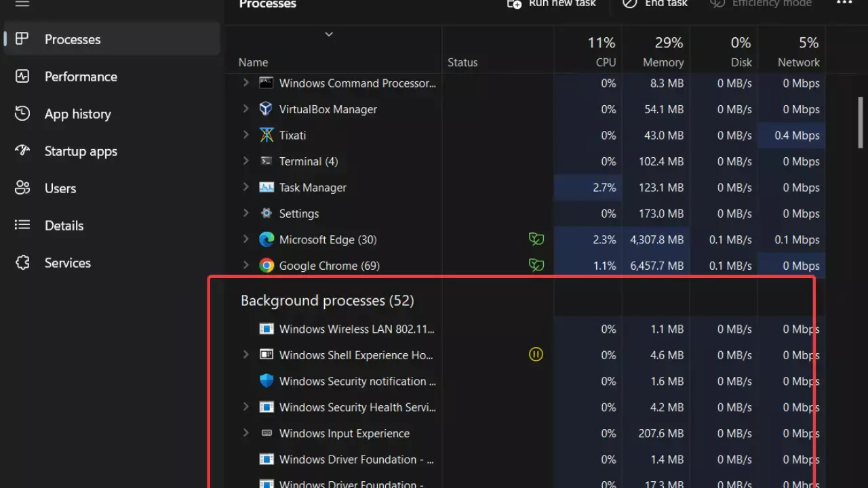Select the Users icon in sidebar
Image resolution: width=868 pixels, height=488 pixels.
22,188
